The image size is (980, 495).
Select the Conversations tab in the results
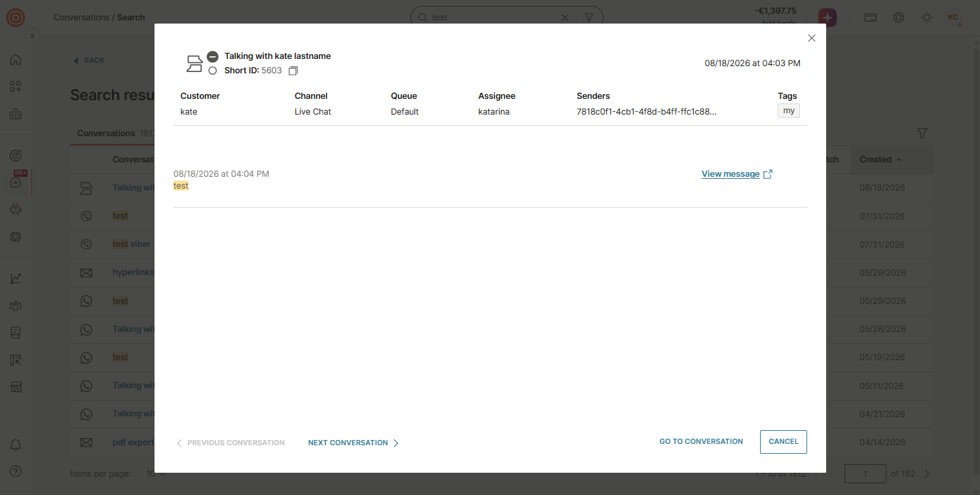105,133
